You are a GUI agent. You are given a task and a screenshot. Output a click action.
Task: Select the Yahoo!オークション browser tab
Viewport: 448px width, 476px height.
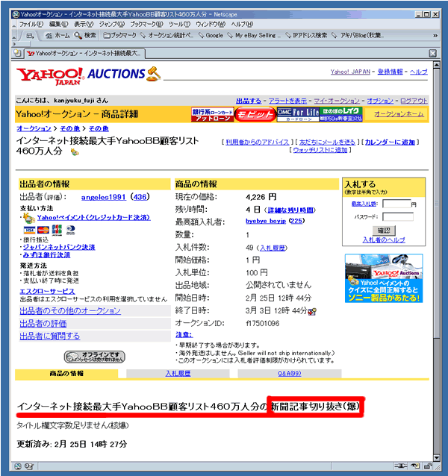click(x=84, y=54)
